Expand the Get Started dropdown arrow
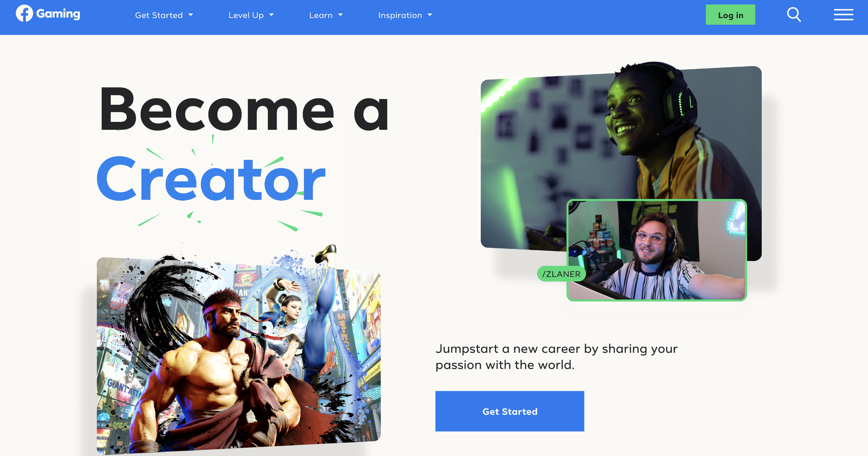Image resolution: width=868 pixels, height=456 pixels. 191,15
